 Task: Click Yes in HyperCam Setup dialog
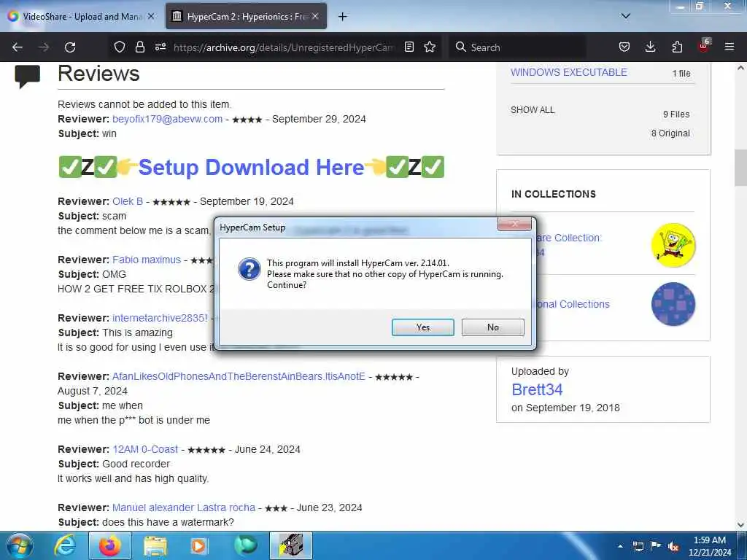[x=422, y=327]
